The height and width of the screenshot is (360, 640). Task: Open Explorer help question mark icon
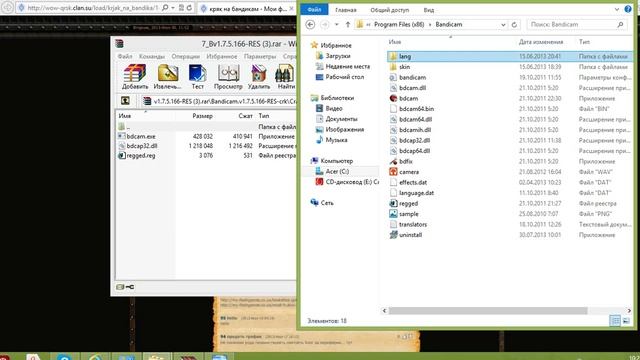(x=628, y=9)
